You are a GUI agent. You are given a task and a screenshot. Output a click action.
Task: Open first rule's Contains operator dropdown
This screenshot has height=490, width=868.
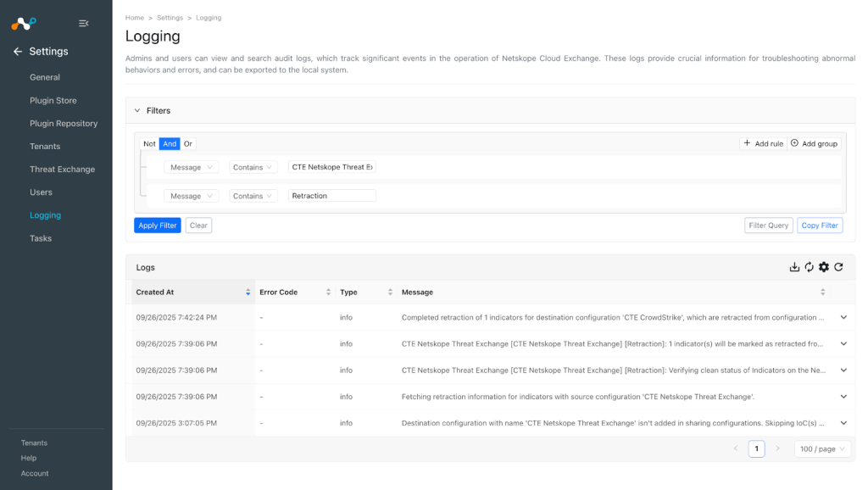point(253,167)
